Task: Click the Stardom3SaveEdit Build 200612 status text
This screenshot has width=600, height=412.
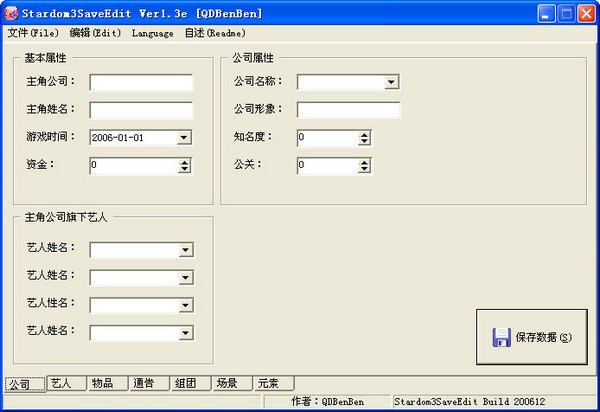Action: 470,401
